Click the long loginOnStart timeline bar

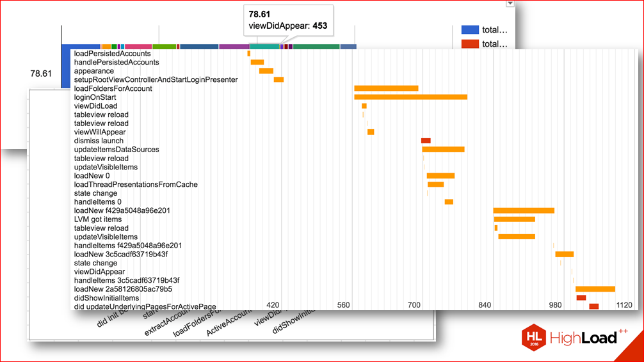point(411,97)
